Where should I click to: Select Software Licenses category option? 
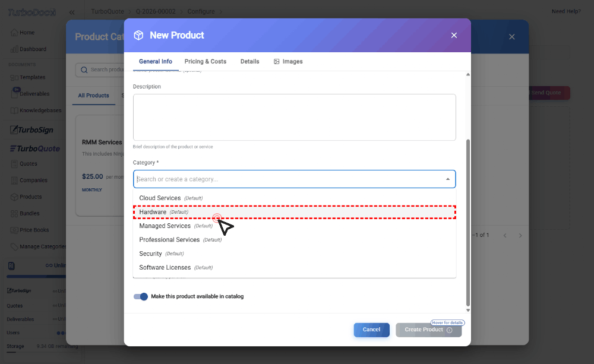295,267
